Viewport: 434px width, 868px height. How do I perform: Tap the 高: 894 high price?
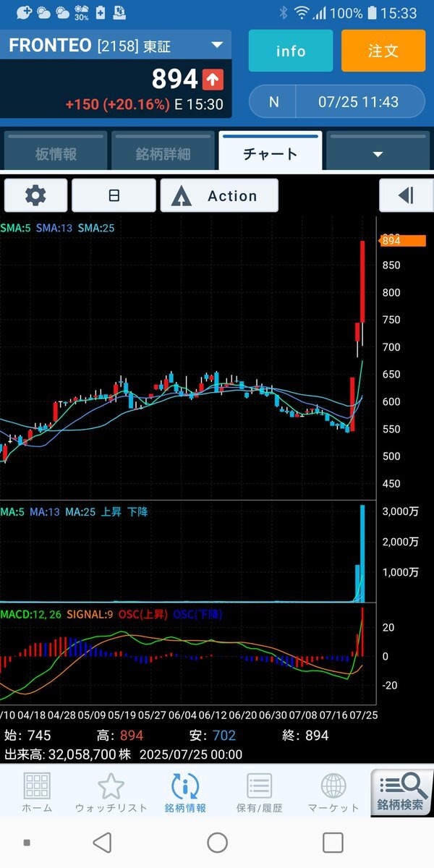pos(120,736)
